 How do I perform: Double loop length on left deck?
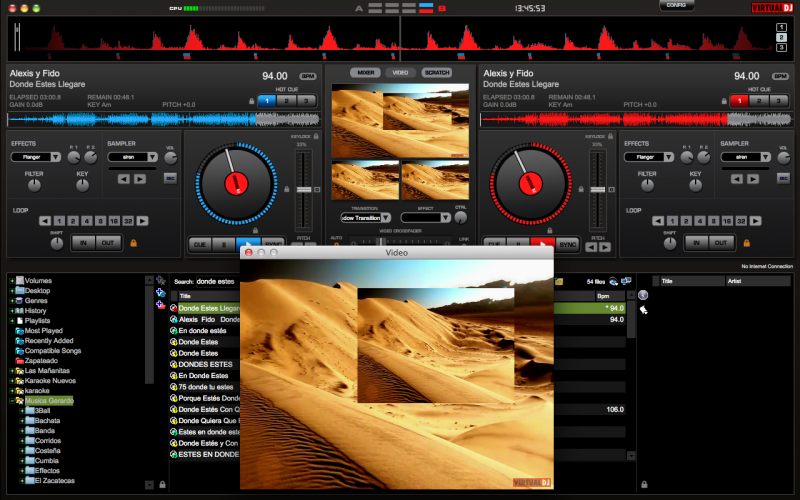[142, 221]
